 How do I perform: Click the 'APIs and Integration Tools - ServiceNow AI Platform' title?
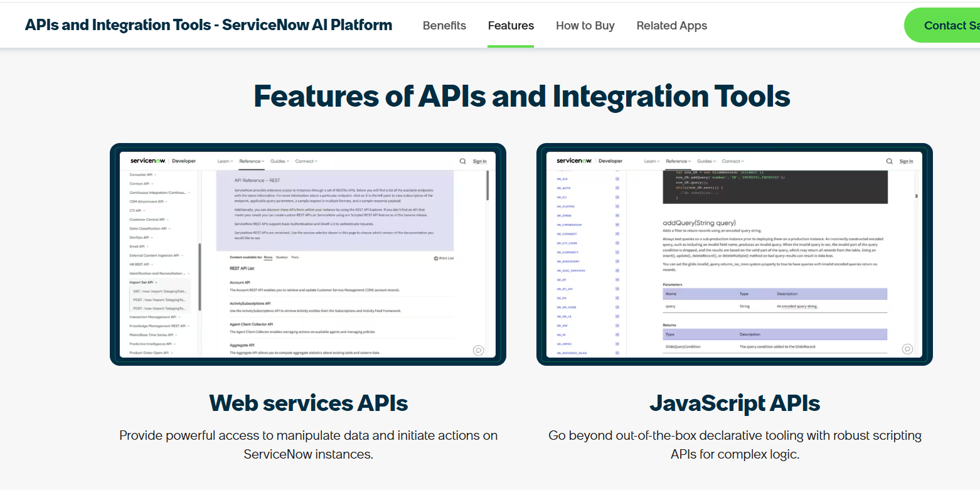(x=208, y=25)
